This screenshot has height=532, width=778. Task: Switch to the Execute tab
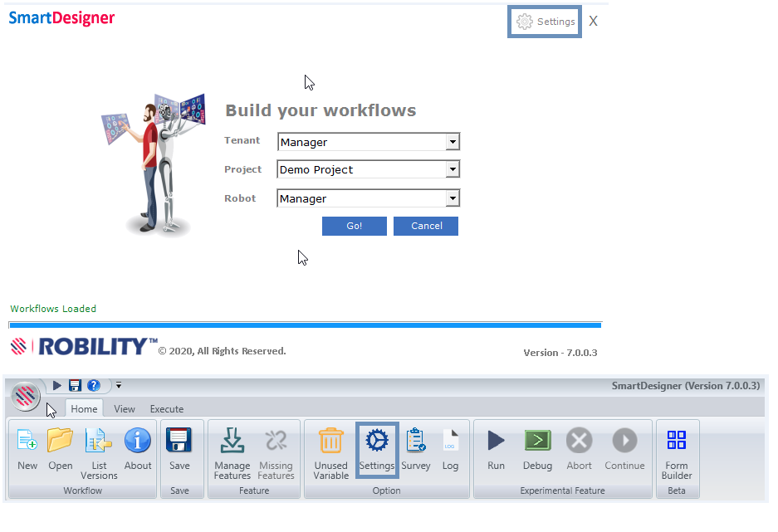pyautogui.click(x=166, y=408)
